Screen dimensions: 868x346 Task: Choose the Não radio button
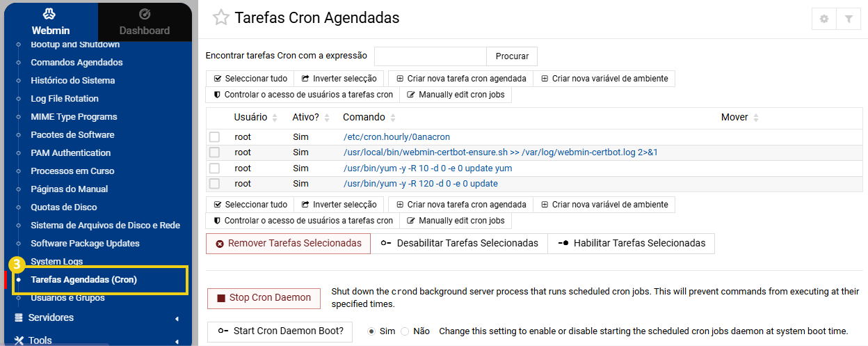[x=405, y=331]
